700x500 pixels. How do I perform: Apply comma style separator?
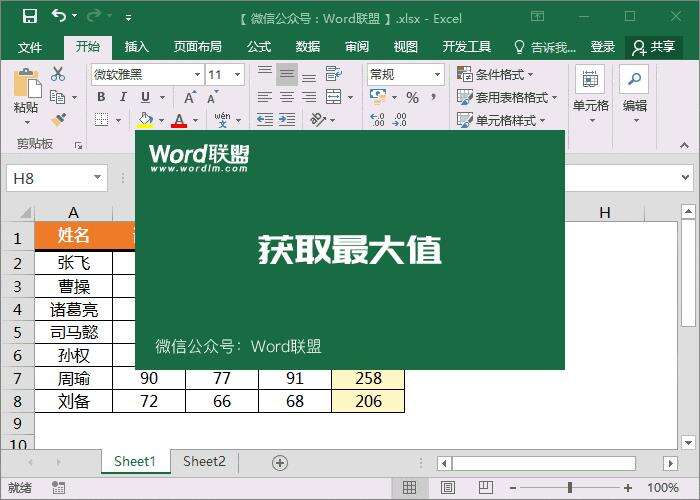[433, 97]
